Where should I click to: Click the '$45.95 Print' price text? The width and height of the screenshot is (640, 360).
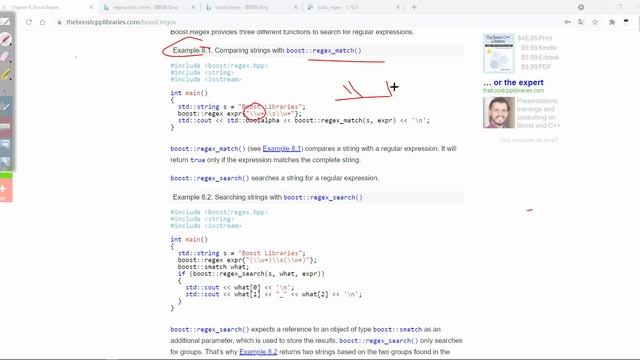pos(535,38)
